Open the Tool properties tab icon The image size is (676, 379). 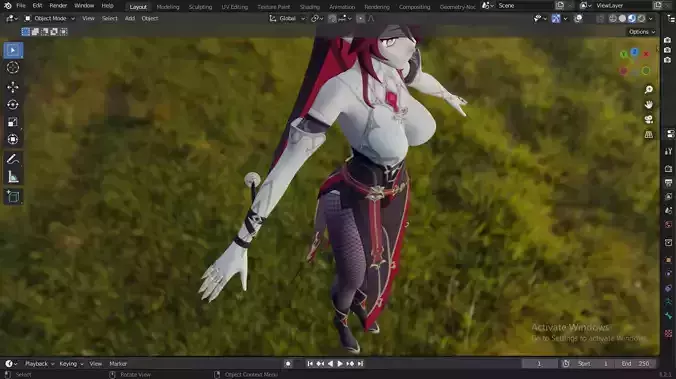[x=668, y=151]
